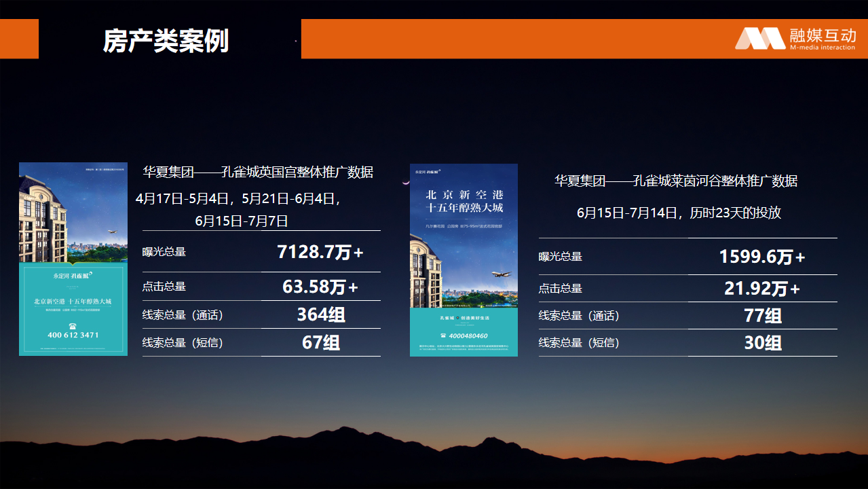This screenshot has height=489, width=868.
Task: Click the 历时23天的投放 date line
Action: point(679,213)
